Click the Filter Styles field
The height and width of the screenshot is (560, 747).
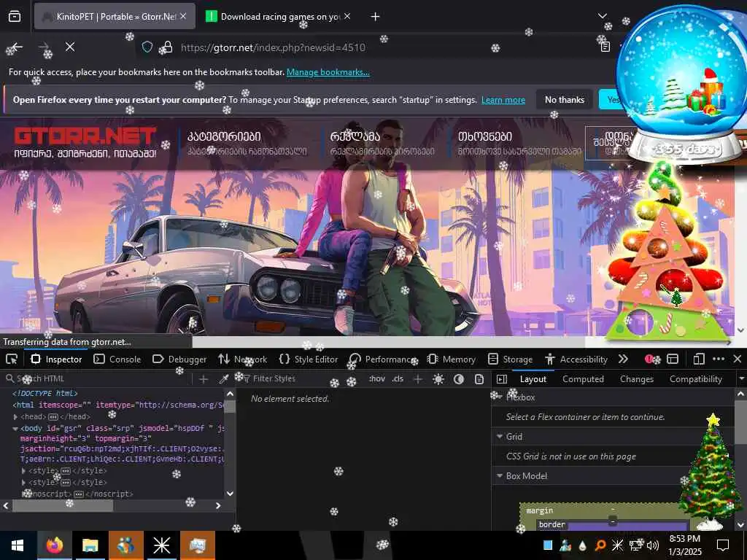click(x=303, y=378)
